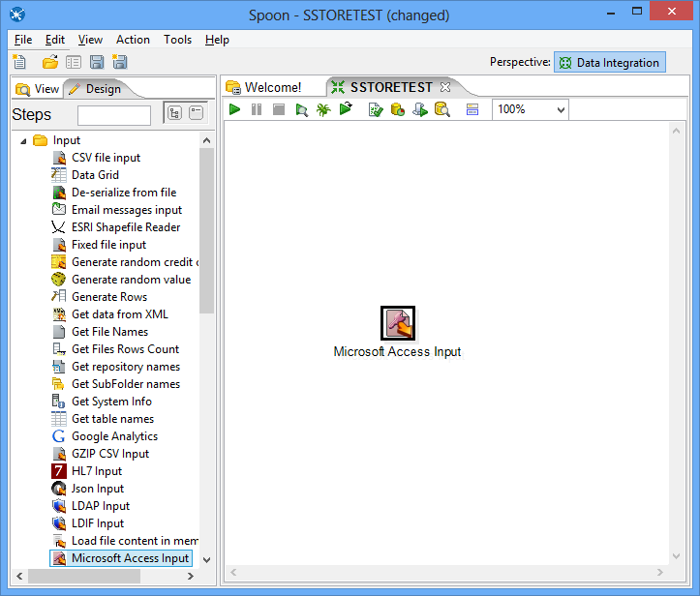This screenshot has width=700, height=596.
Task: Click steps list scroll up arrow
Action: point(206,140)
